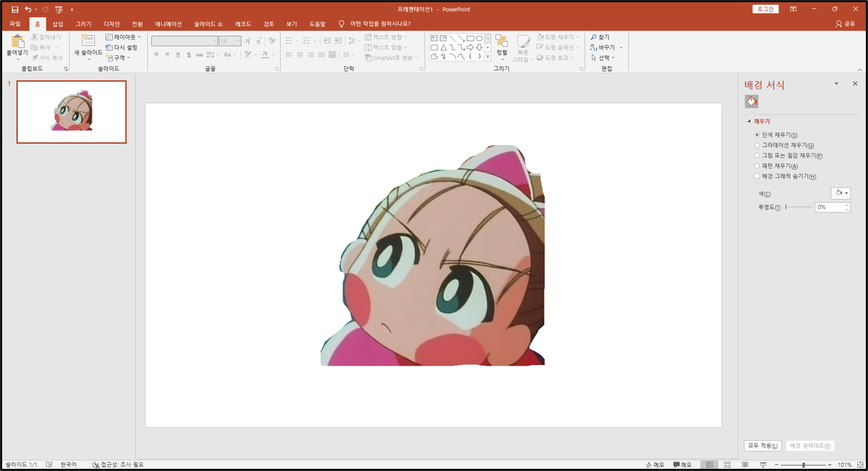Click the 로그인 sign-in button

765,9
